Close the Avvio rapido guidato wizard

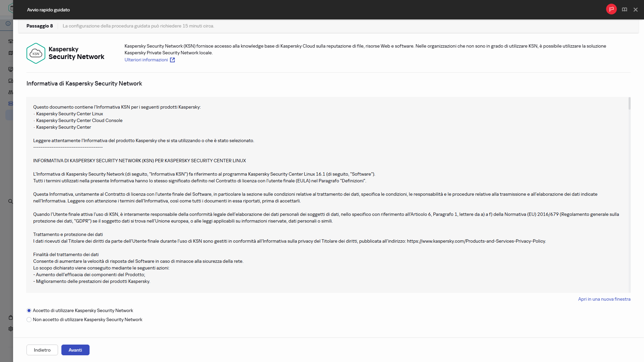[x=636, y=10]
